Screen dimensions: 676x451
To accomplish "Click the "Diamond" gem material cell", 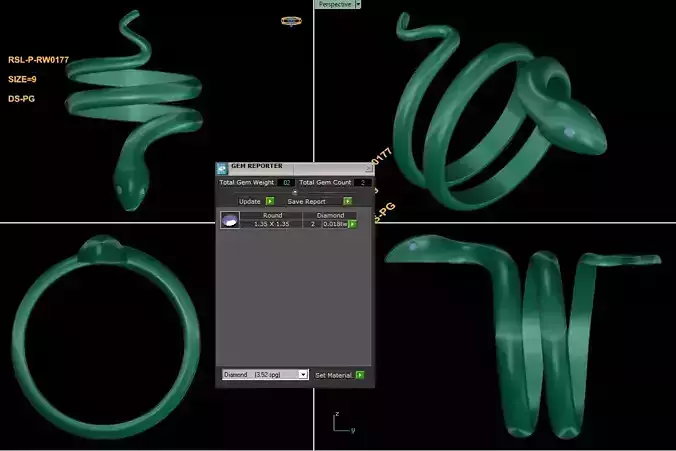I will tap(330, 215).
